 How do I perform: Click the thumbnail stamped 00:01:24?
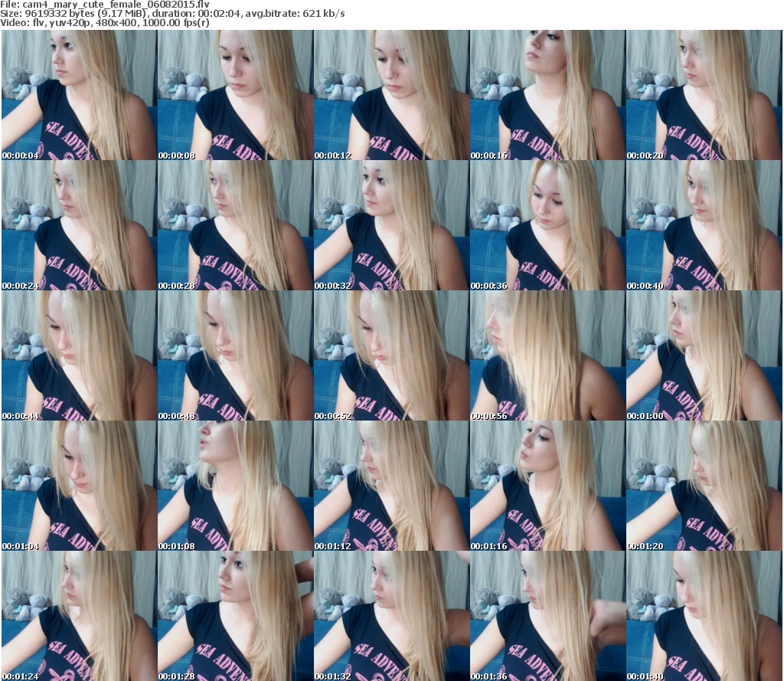pyautogui.click(x=79, y=616)
